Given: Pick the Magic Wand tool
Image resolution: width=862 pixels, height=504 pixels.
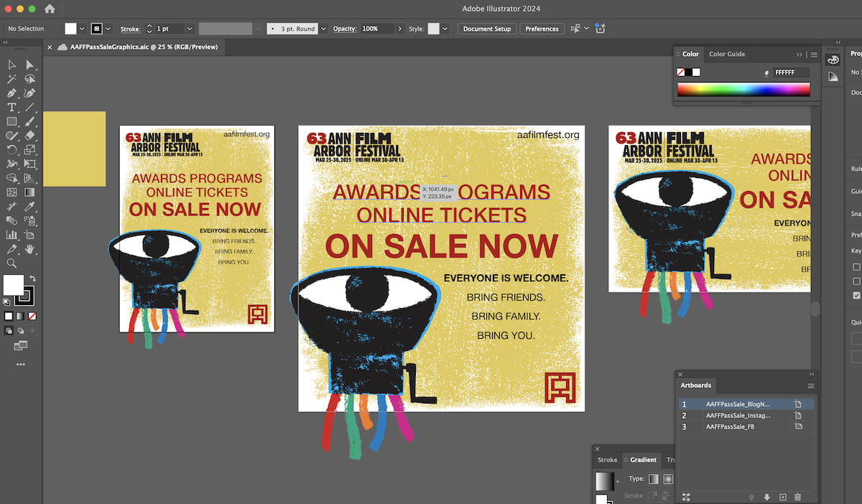Looking at the screenshot, I should [12, 80].
